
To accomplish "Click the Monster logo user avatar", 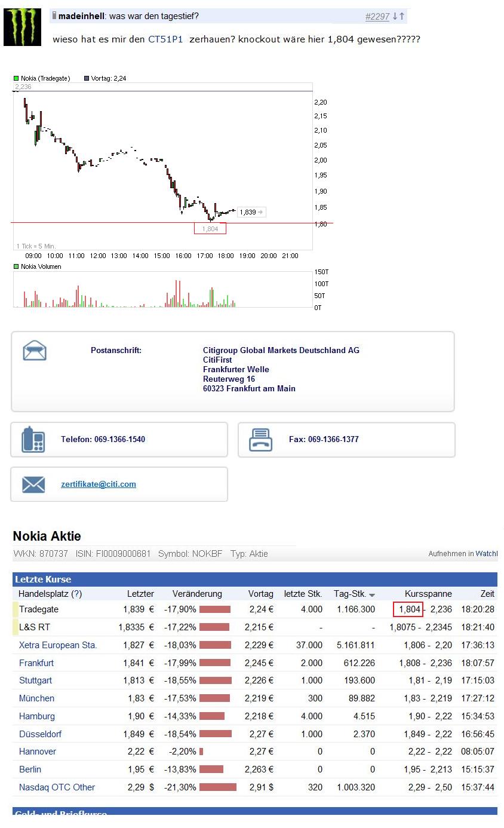I will (22, 27).
